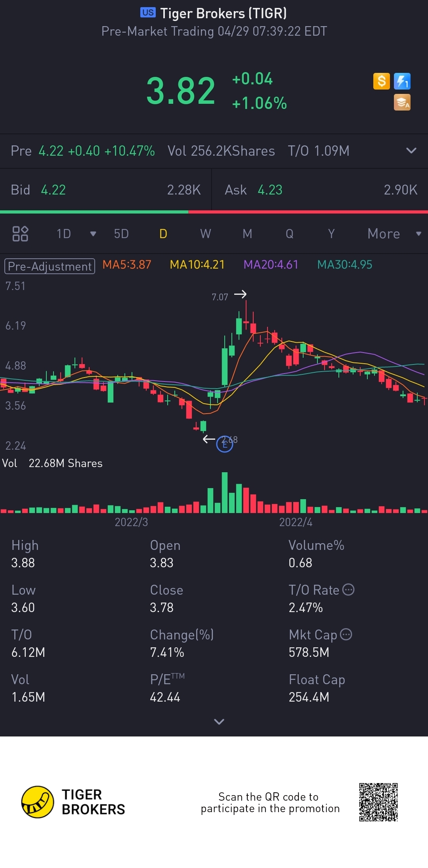Tap the MA20:4.61 indicator label
The image size is (428, 868).
pos(271,265)
